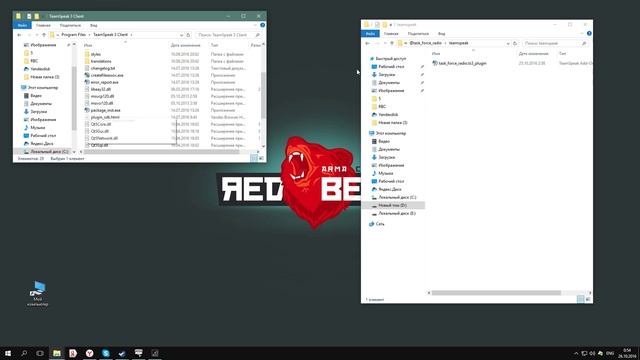Select the Qt5Gui.dll file
640x360 pixels.
[x=100, y=131]
